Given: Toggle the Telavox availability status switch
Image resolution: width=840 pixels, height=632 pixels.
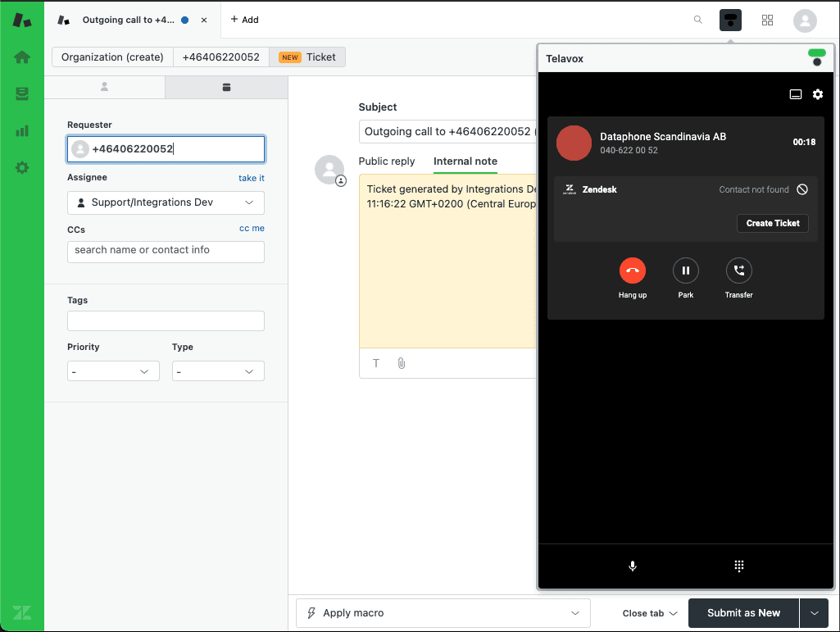Looking at the screenshot, I should click(817, 57).
